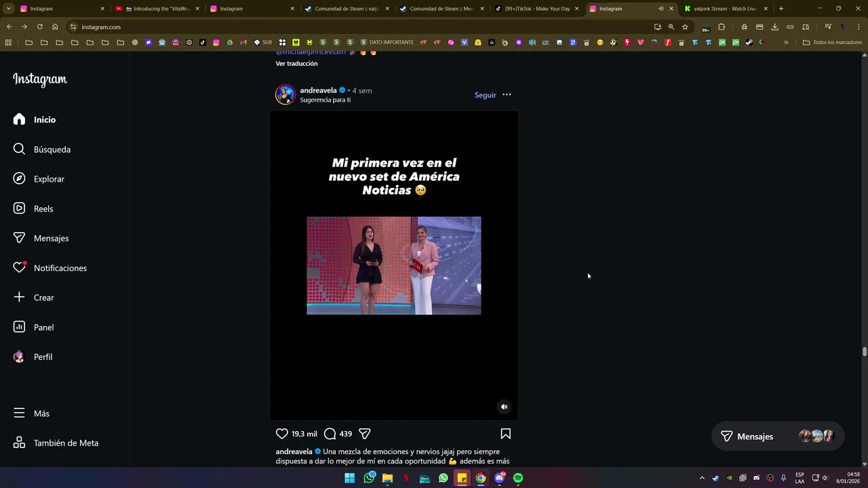Switch to TikTok - Make Your Day tab
This screenshot has width=868, height=488.
coord(537,9)
